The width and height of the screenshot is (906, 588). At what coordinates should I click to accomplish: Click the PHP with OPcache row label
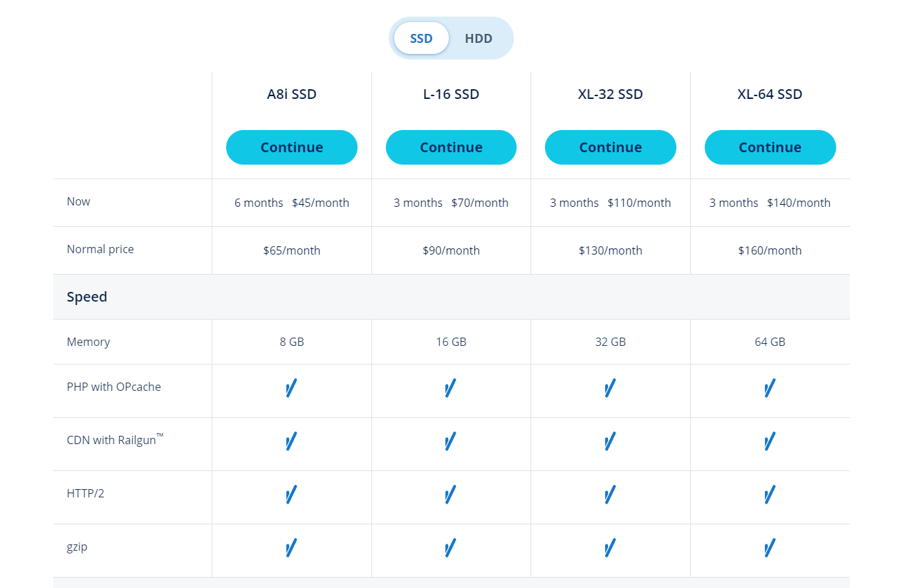pos(113,387)
